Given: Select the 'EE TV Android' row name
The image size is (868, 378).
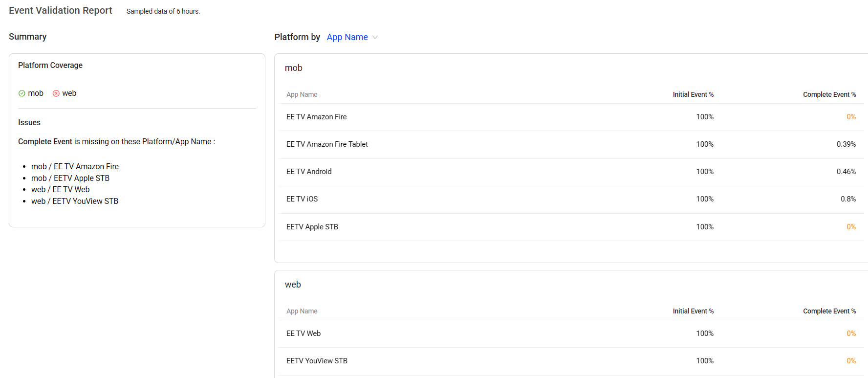Looking at the screenshot, I should click(309, 172).
